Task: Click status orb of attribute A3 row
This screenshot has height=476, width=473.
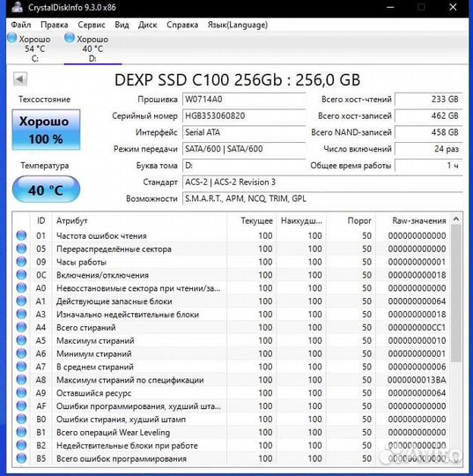Action: [x=21, y=314]
